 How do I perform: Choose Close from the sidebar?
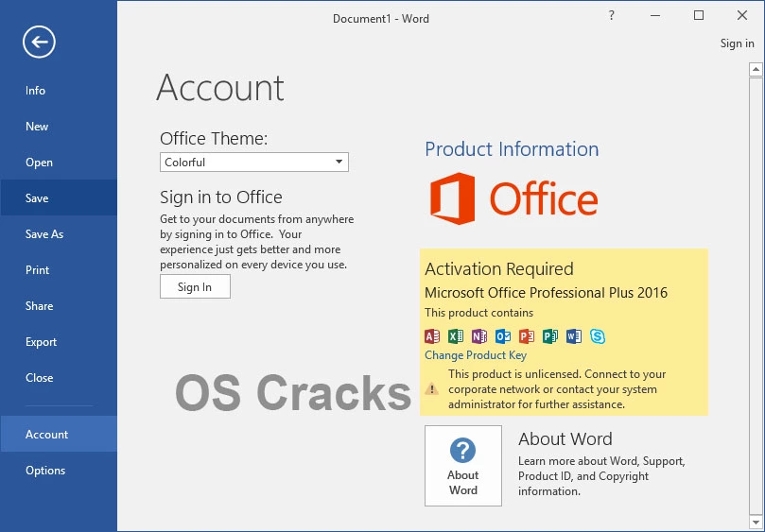[x=59, y=377]
